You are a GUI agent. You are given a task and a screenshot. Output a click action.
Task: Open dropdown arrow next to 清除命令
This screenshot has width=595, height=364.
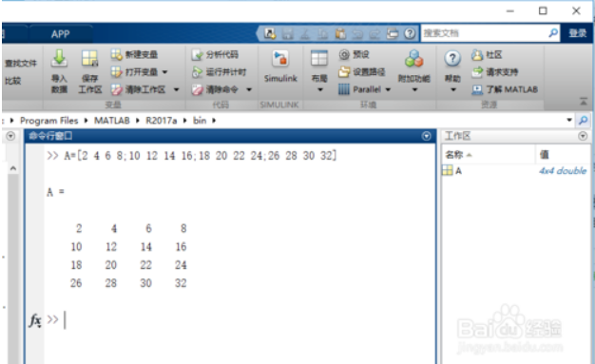coord(249,89)
